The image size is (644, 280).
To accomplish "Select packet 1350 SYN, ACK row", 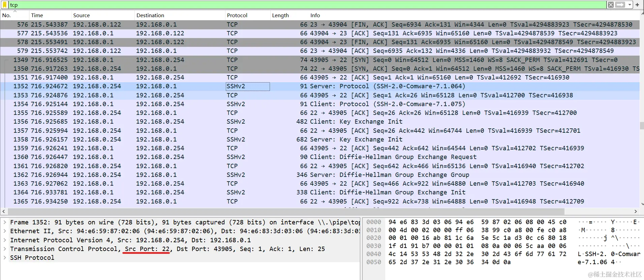I will (320, 69).
